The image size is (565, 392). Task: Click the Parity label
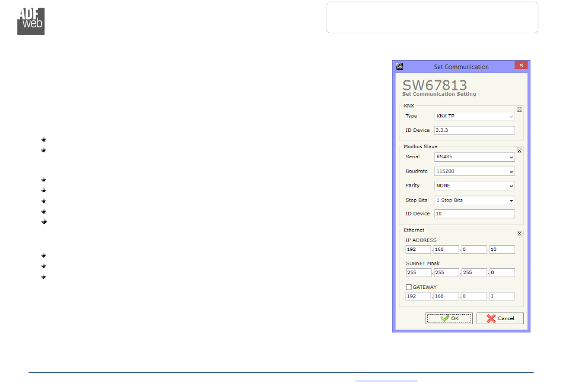point(413,186)
